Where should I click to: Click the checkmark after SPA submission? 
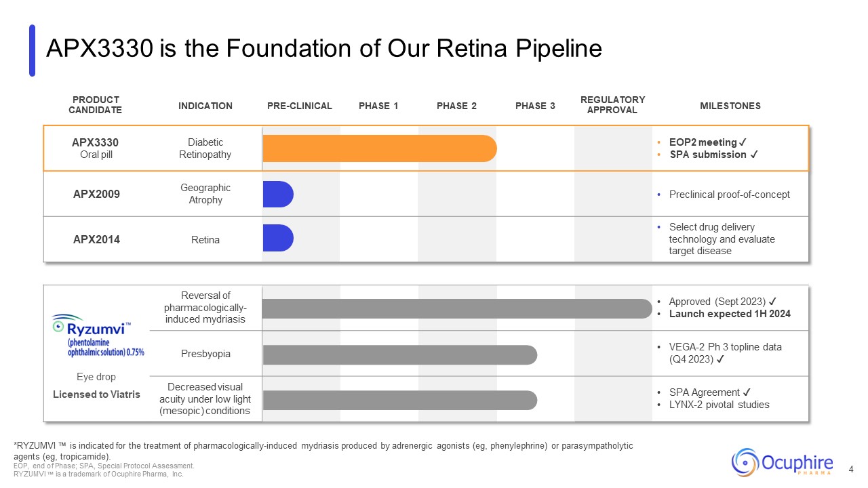click(754, 155)
